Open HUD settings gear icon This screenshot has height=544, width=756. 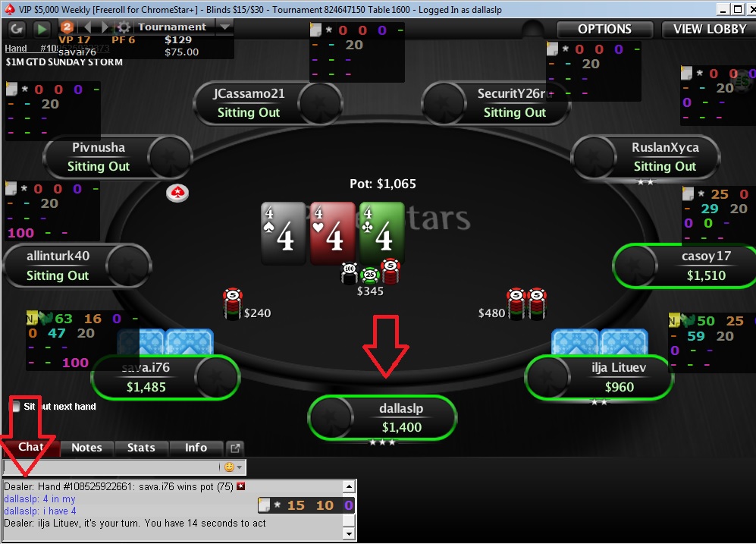point(124,27)
